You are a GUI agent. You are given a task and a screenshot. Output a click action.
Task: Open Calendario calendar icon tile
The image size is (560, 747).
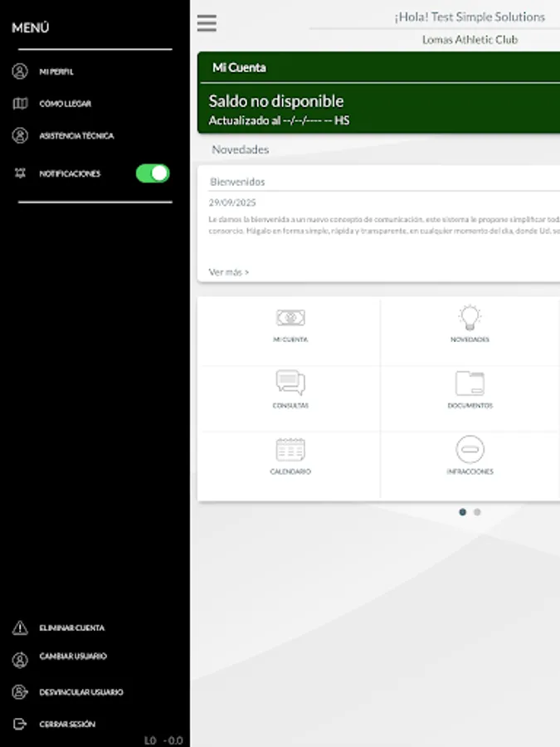[290, 449]
